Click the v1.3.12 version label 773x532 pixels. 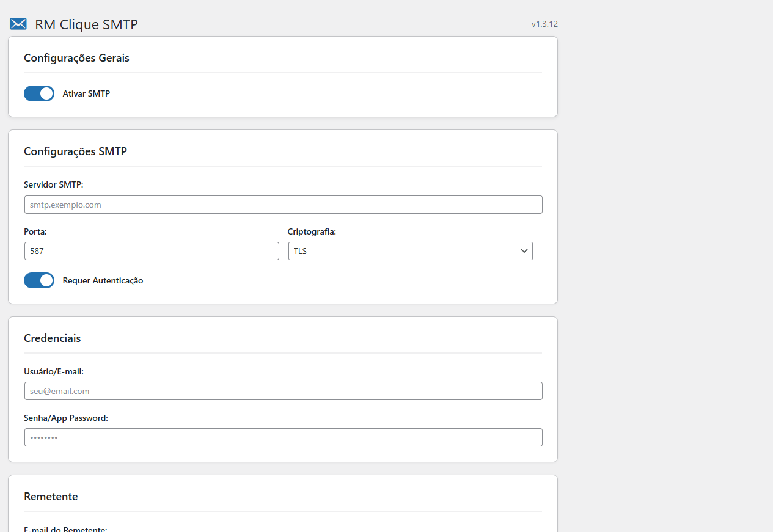[546, 24]
